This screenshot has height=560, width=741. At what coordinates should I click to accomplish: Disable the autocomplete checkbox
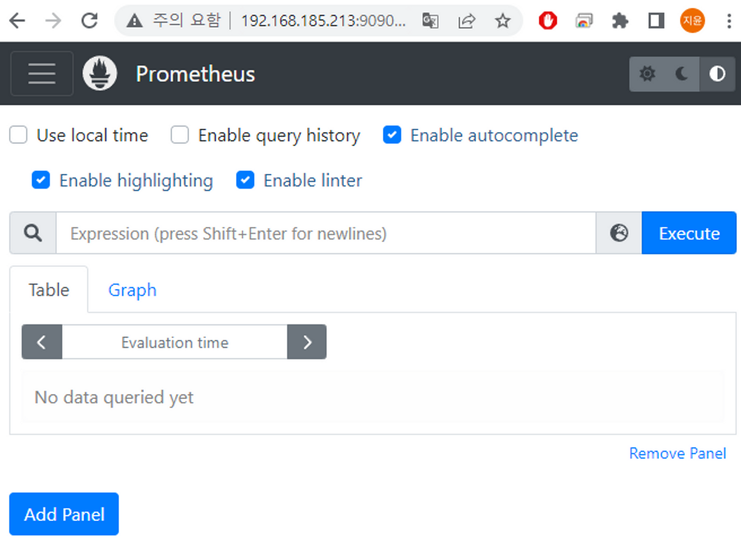click(x=392, y=135)
